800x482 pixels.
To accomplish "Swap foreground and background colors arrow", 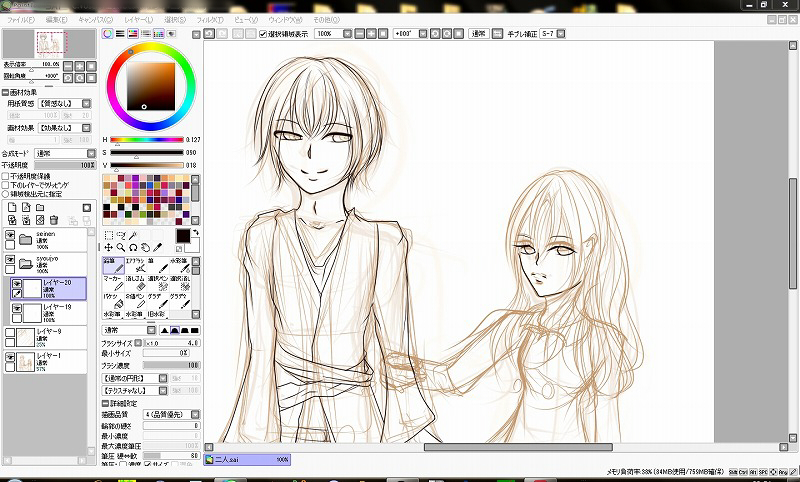I will click(196, 233).
